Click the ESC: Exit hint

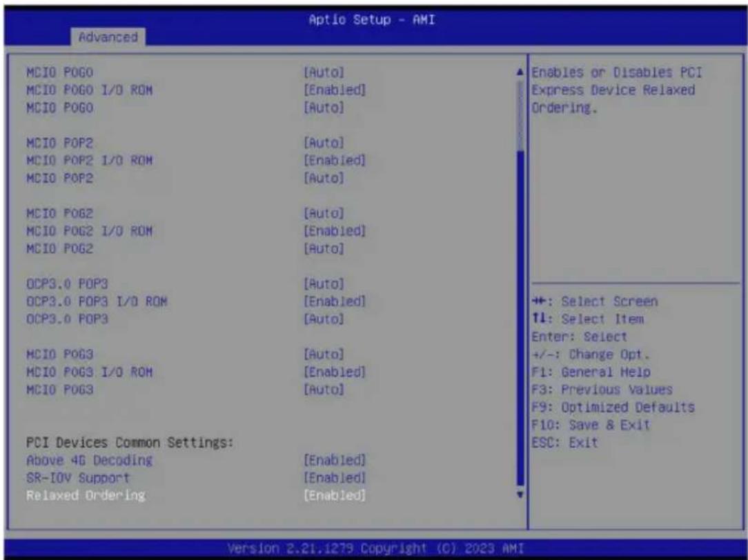point(565,443)
